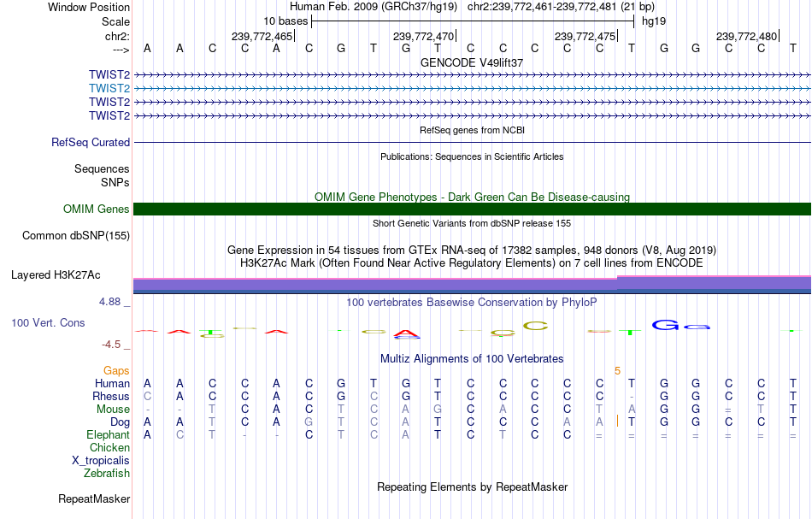
Task: Select the Rhesus alignment row label
Action: (x=111, y=396)
